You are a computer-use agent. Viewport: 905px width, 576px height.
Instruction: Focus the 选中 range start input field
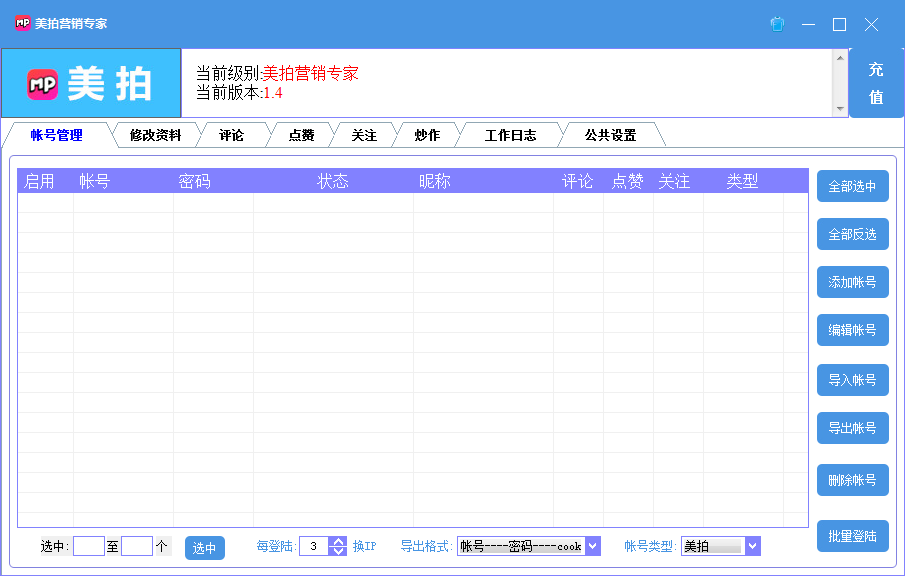click(x=89, y=546)
